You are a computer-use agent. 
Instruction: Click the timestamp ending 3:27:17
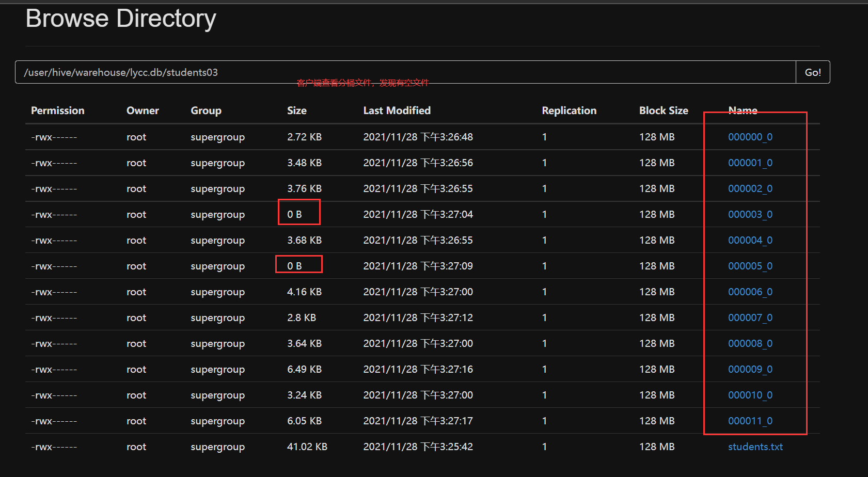click(x=418, y=421)
